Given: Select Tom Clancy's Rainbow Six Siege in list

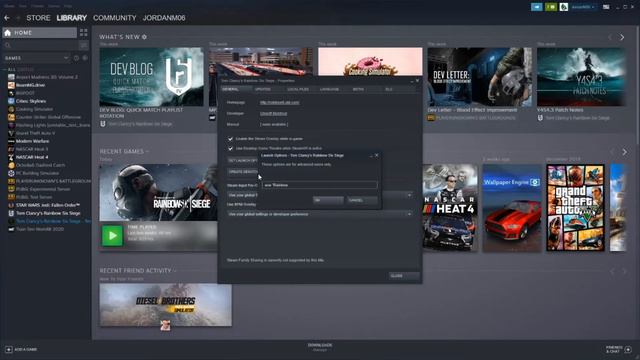Looking at the screenshot, I should tap(48, 213).
